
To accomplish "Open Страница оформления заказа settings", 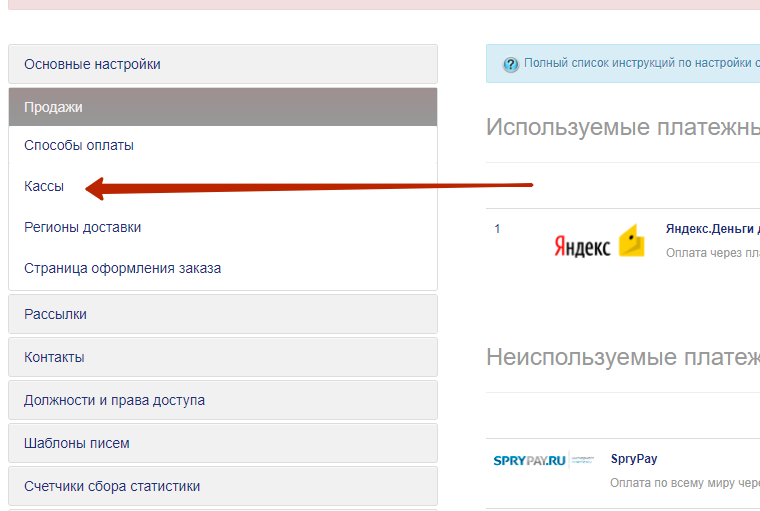I will pyautogui.click(x=122, y=268).
